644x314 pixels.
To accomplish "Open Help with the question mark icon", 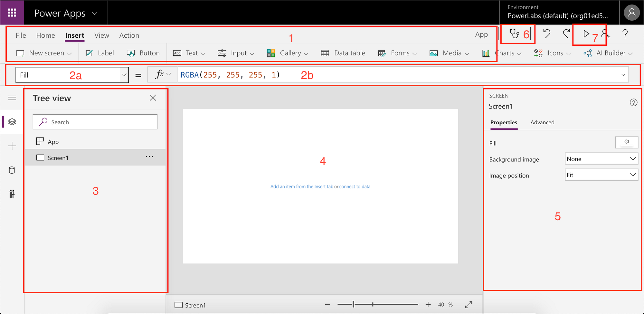I will click(x=625, y=33).
